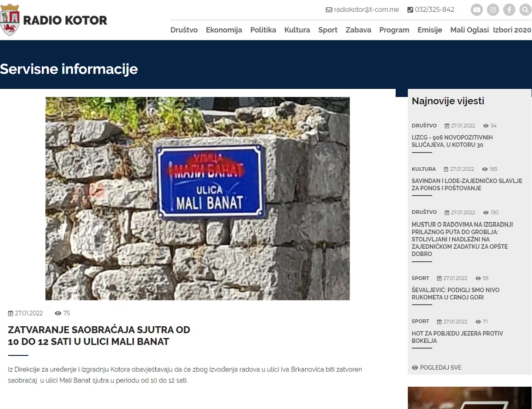Click the views eye icon showing 34
The image size is (532, 409).
[x=486, y=126]
